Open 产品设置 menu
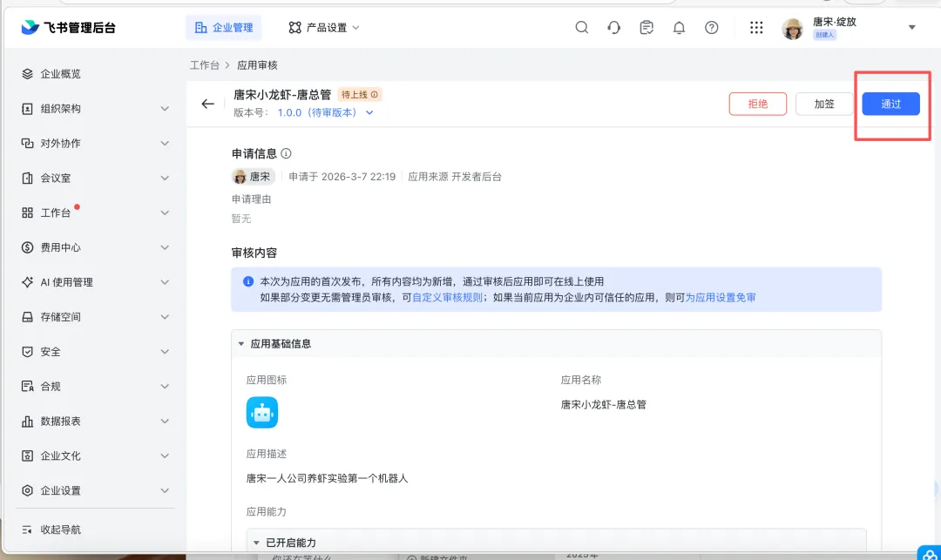Screen dimensions: 941x560 (324, 28)
